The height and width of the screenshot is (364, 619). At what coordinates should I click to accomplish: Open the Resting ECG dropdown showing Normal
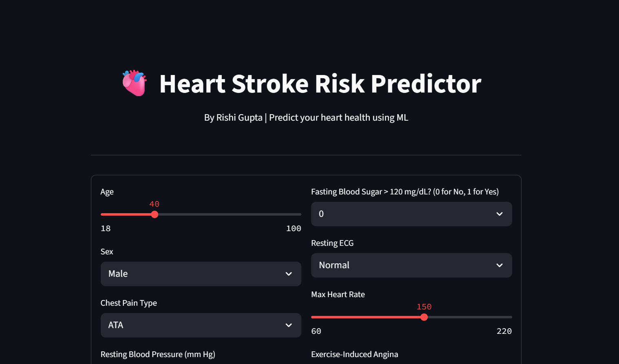(411, 265)
